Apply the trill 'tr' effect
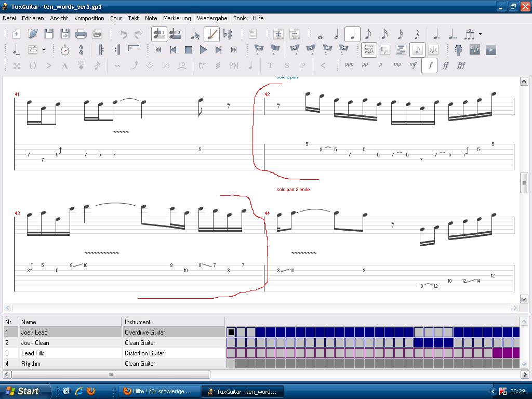Viewport: 532px width, 399px height. click(x=202, y=65)
